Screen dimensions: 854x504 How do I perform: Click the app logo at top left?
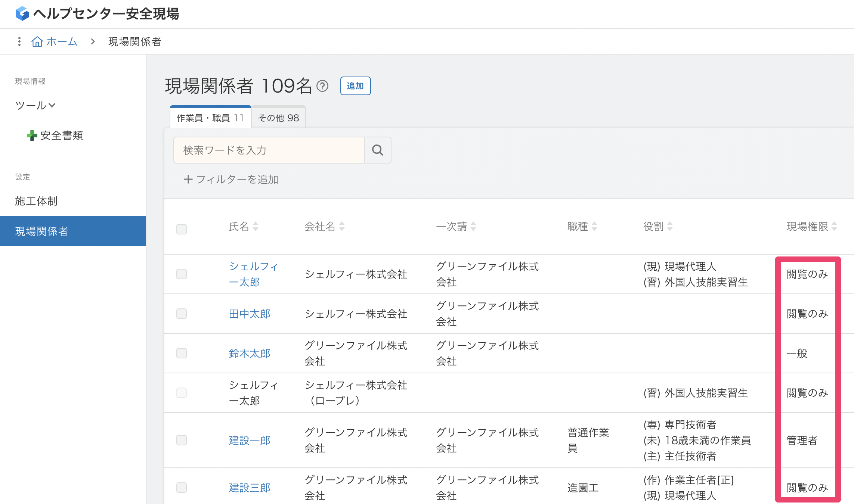(x=22, y=14)
